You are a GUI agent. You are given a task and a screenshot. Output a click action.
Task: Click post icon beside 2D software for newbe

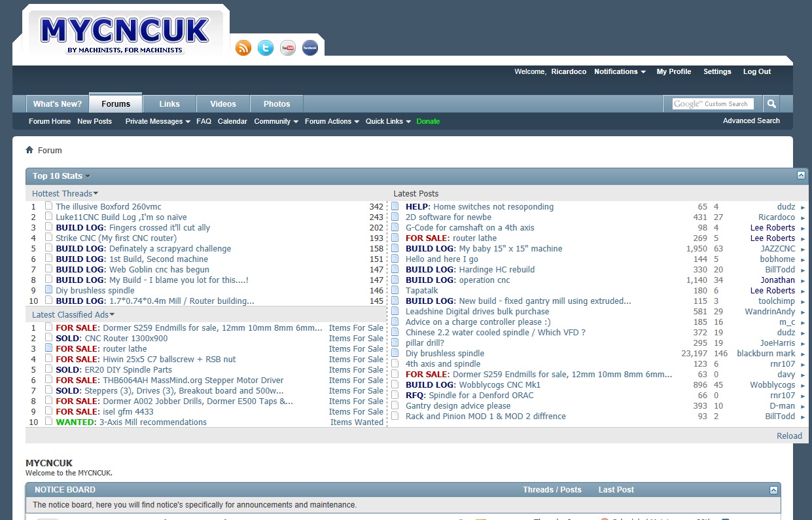[x=395, y=217]
